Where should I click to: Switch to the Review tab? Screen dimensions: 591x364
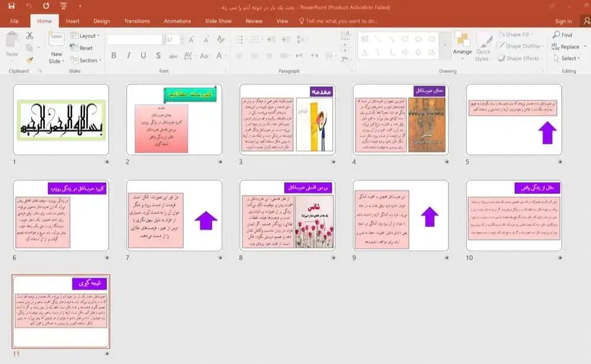pos(254,21)
